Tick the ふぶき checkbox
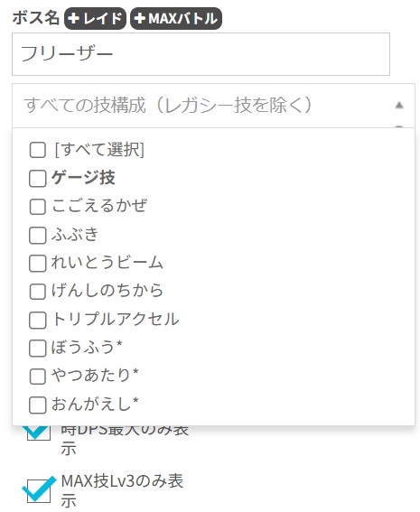Image resolution: width=420 pixels, height=512 pixels. pyautogui.click(x=38, y=235)
